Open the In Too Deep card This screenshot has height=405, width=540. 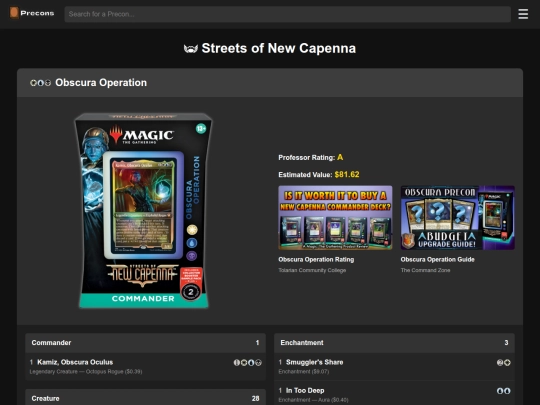[305, 391]
